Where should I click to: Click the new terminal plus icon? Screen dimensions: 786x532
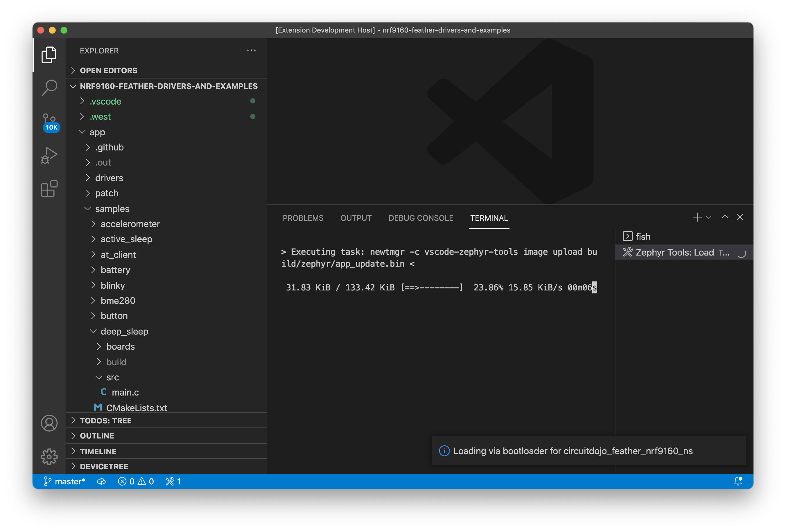tap(697, 217)
